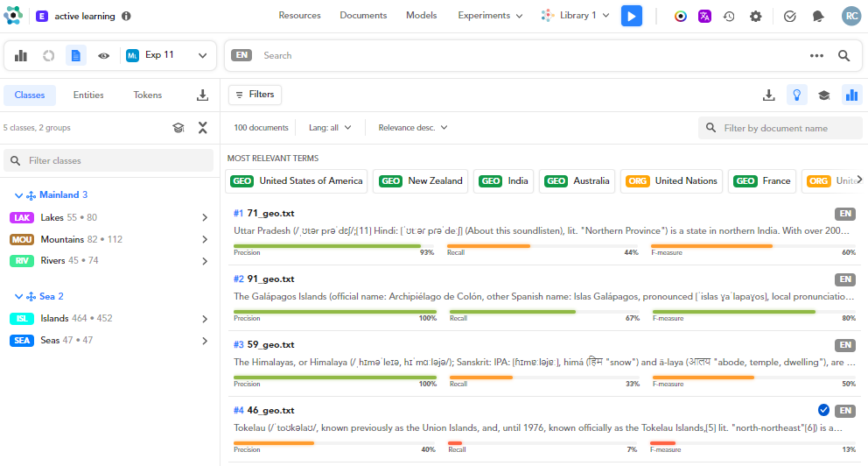Click the notifications bell icon

[818, 16]
